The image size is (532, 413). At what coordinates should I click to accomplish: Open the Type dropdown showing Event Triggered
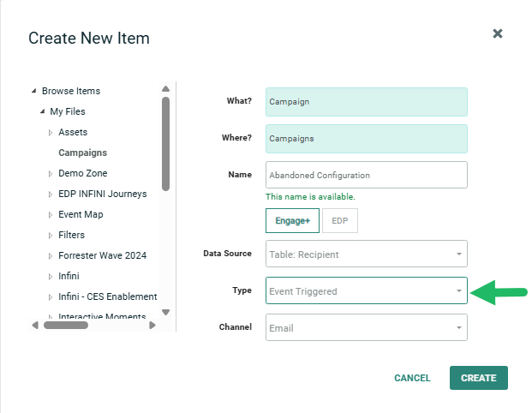[x=367, y=291]
